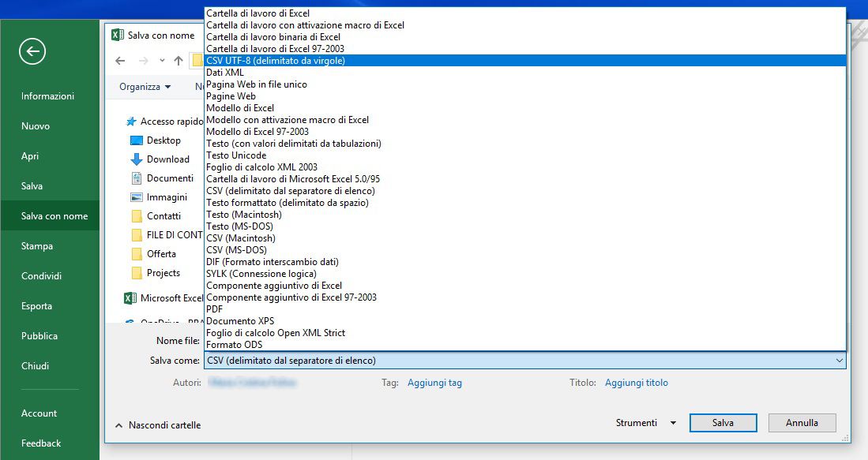The height and width of the screenshot is (460, 868).
Task: Collapse folders with Nascondi cartelle
Action: pos(158,425)
